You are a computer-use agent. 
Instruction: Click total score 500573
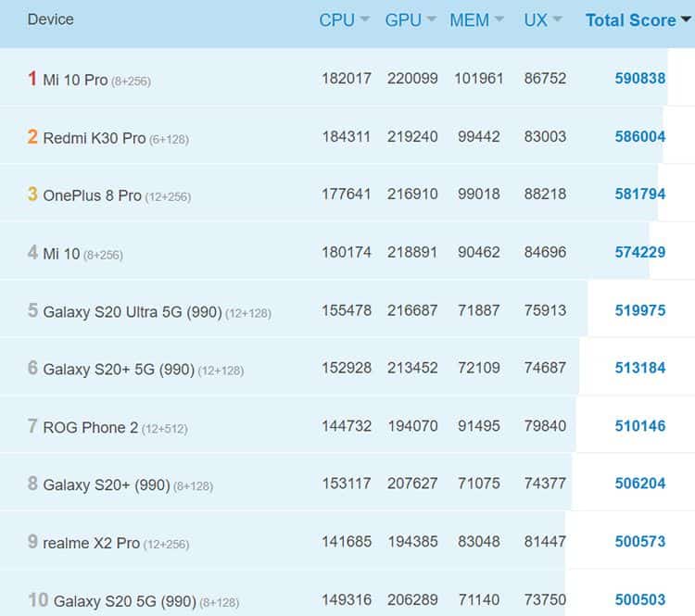click(x=639, y=542)
